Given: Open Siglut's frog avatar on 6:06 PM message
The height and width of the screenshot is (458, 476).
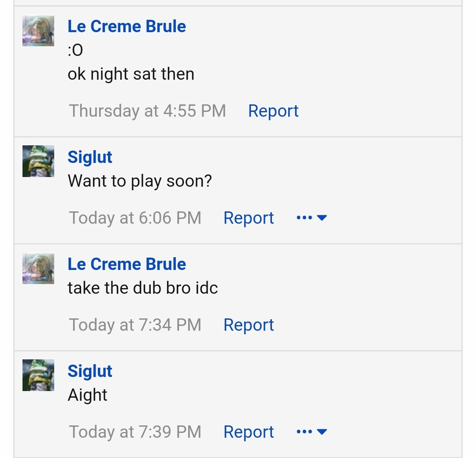Looking at the screenshot, I should (38, 161).
